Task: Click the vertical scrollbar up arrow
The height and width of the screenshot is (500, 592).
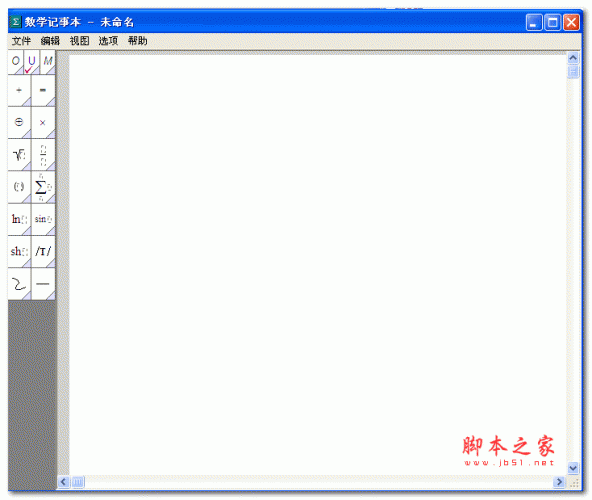Action: click(573, 58)
